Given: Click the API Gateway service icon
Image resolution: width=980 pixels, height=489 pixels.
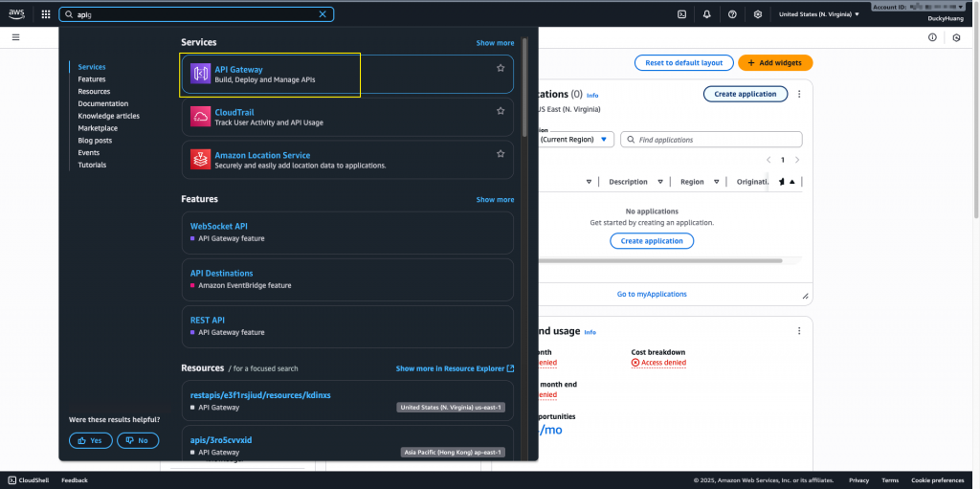Looking at the screenshot, I should [x=201, y=74].
